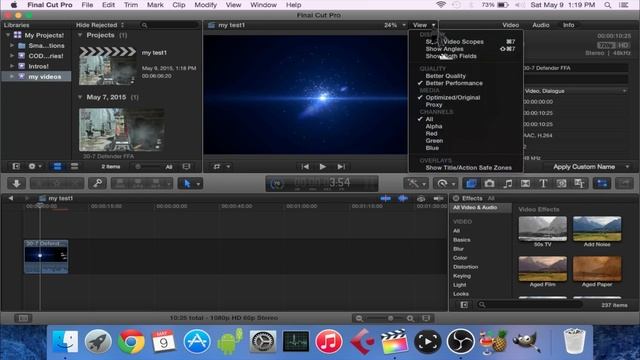Toggle Show Title/Action Safe Zones
Screen dimensions: 640x360
tap(469, 168)
